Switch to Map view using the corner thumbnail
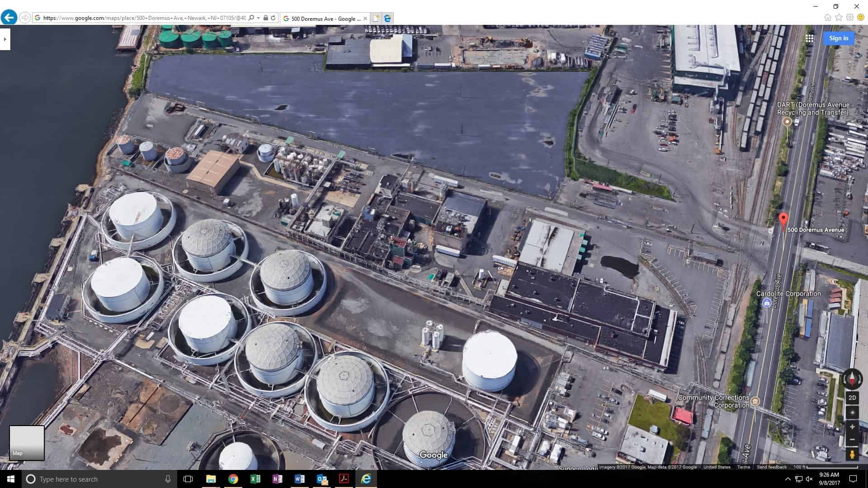The width and height of the screenshot is (868, 488). [26, 442]
